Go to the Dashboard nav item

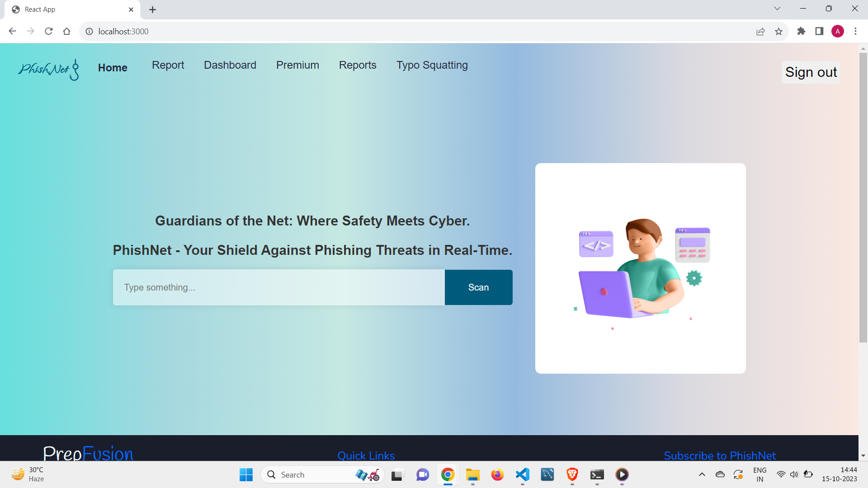(x=230, y=65)
